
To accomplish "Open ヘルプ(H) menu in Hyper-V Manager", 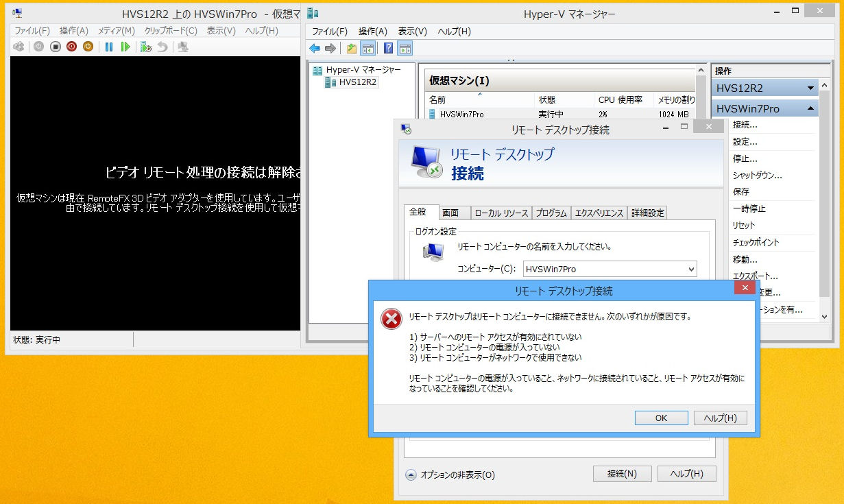I will pos(455,32).
